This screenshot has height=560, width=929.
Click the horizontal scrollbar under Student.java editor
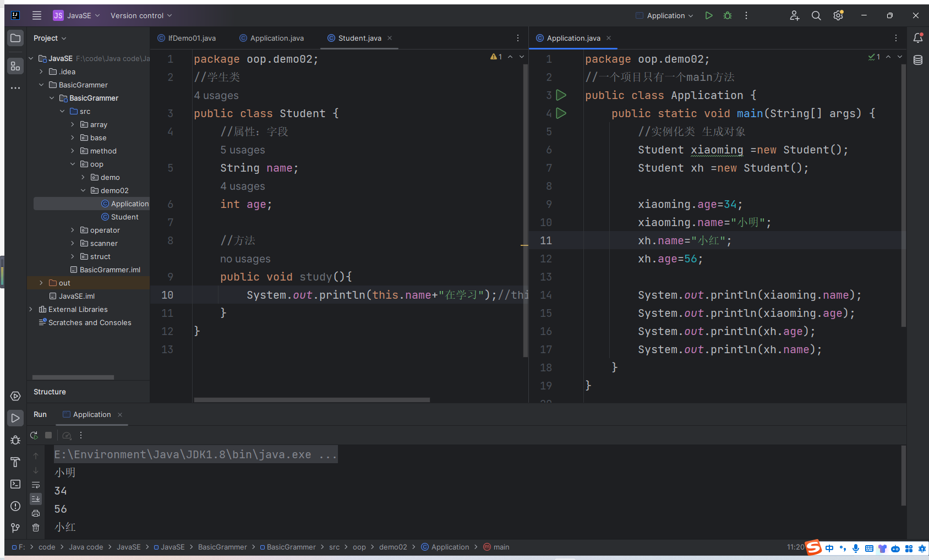pos(312,400)
